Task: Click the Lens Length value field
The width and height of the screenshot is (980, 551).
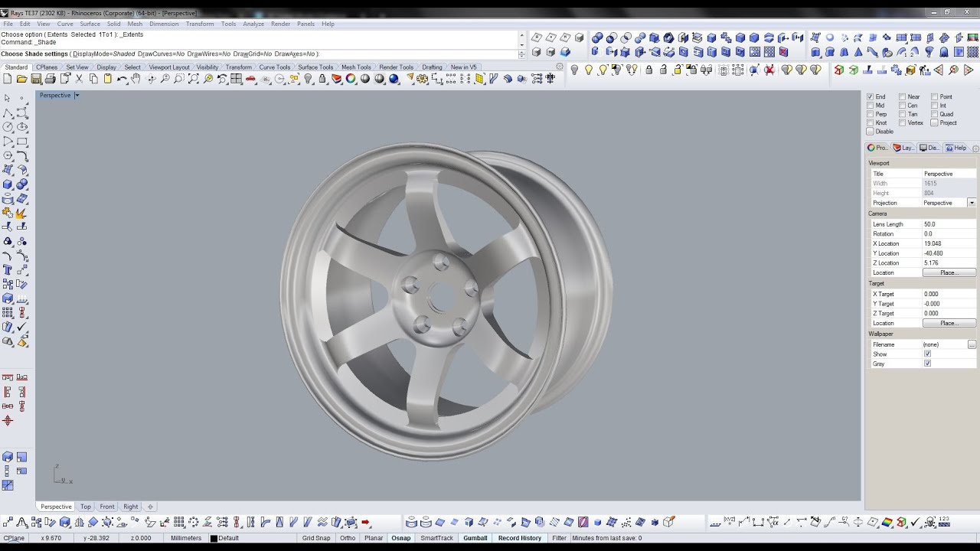Action: pos(949,224)
